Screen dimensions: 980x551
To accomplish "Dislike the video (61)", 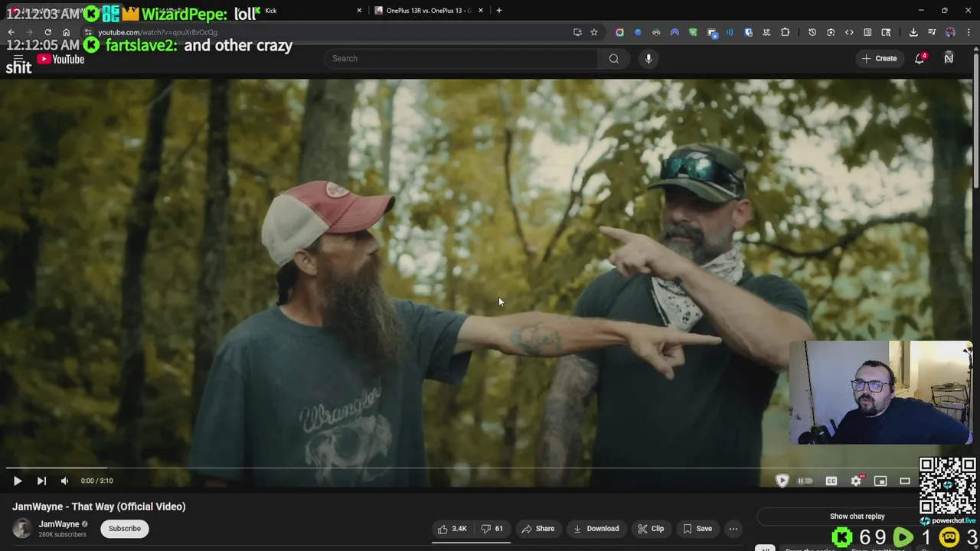I will coord(492,529).
